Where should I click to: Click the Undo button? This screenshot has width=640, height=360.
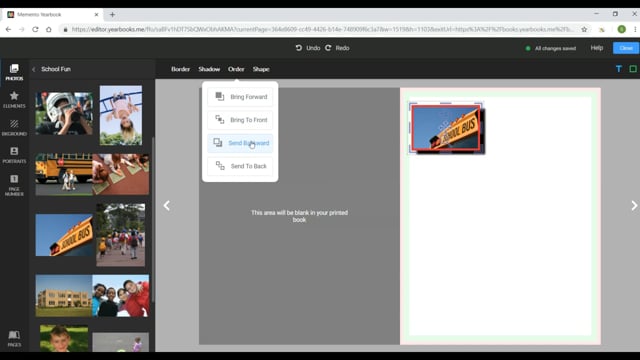308,48
